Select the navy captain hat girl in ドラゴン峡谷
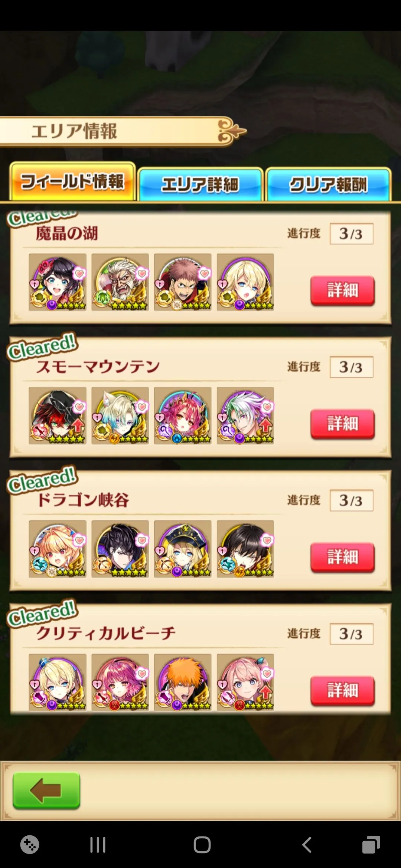This screenshot has width=401, height=868. tap(183, 549)
